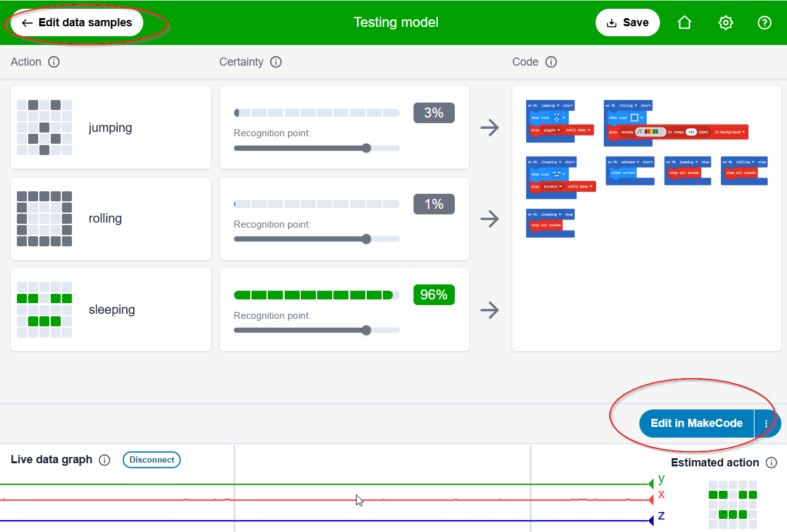Screen dimensions: 787x532
Task: Open more options beside Edit in MakeCode
Action: coord(766,423)
